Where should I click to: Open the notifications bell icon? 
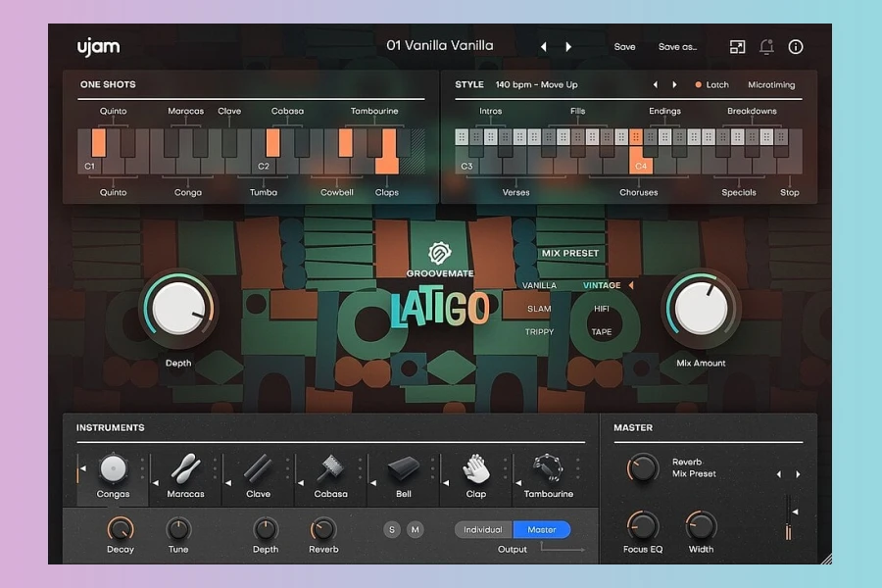coord(766,46)
